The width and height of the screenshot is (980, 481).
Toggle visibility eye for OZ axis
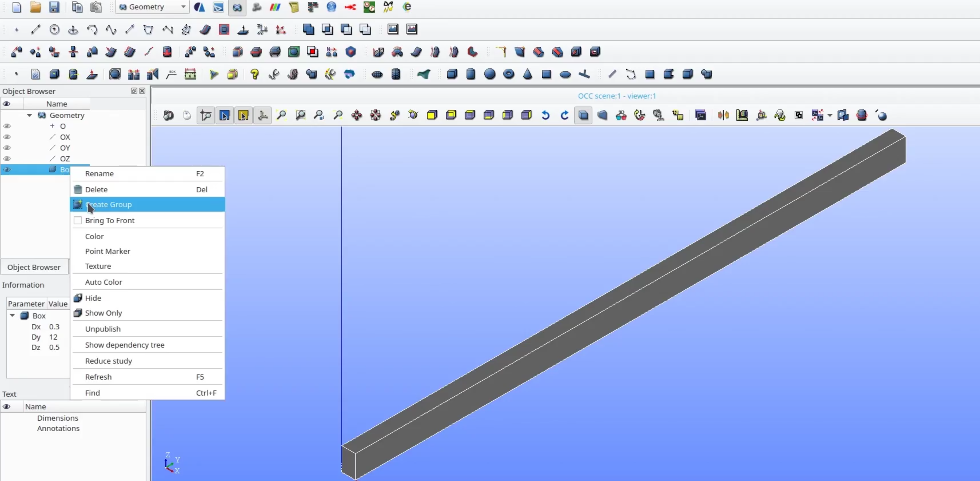point(7,159)
